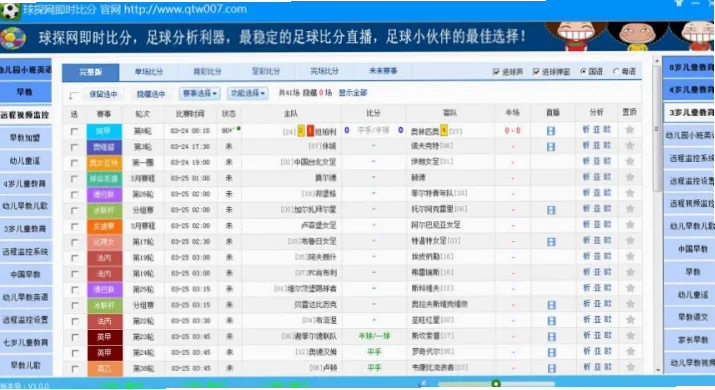Open live broadcast for 03-25 03:30 match
The width and height of the screenshot is (715, 390).
pos(551,321)
